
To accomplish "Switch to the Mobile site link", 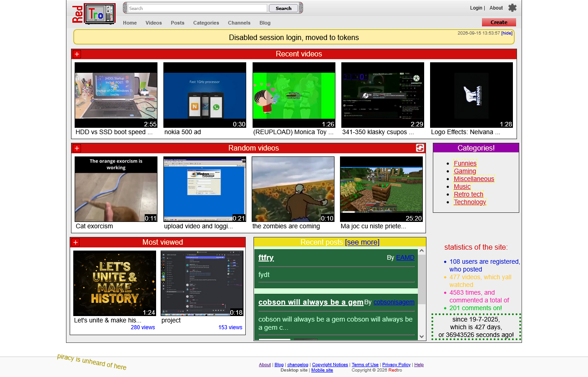I will (322, 370).
